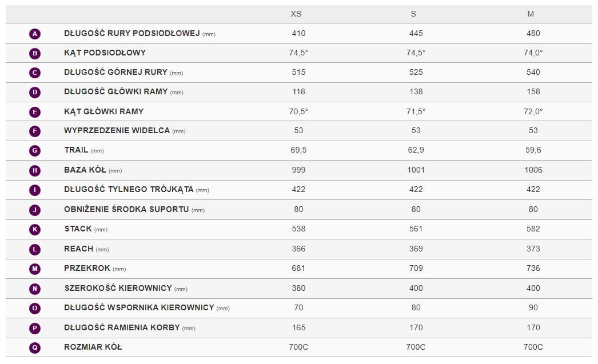Click the ROZMIAR KÓŁ row label
Viewport: 598px width, 364px height.
(93, 347)
